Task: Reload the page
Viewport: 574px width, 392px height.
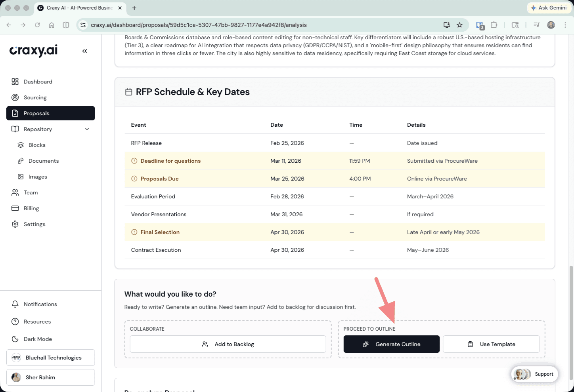Action: [x=37, y=25]
